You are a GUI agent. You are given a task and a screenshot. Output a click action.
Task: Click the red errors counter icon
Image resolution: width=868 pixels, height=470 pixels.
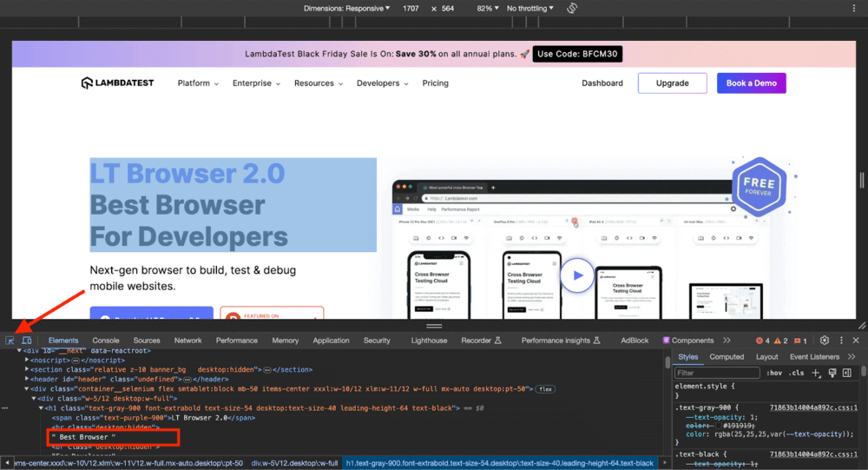(x=762, y=341)
